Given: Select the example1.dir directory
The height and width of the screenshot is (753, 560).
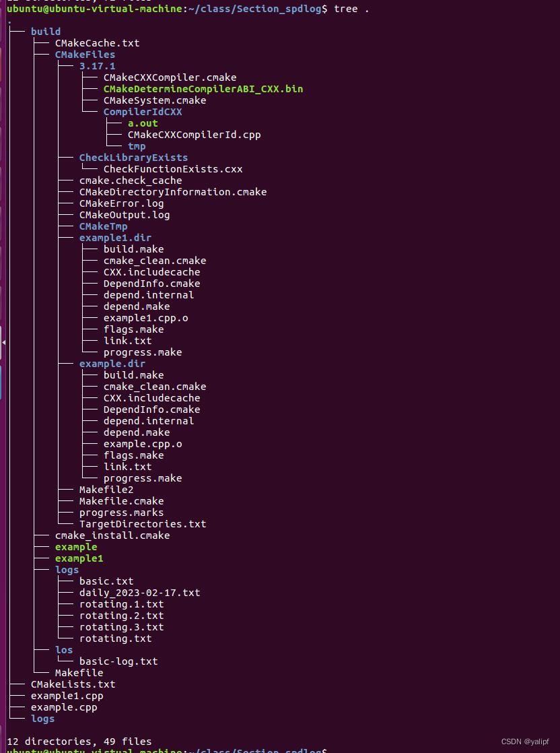Looking at the screenshot, I should tap(114, 238).
